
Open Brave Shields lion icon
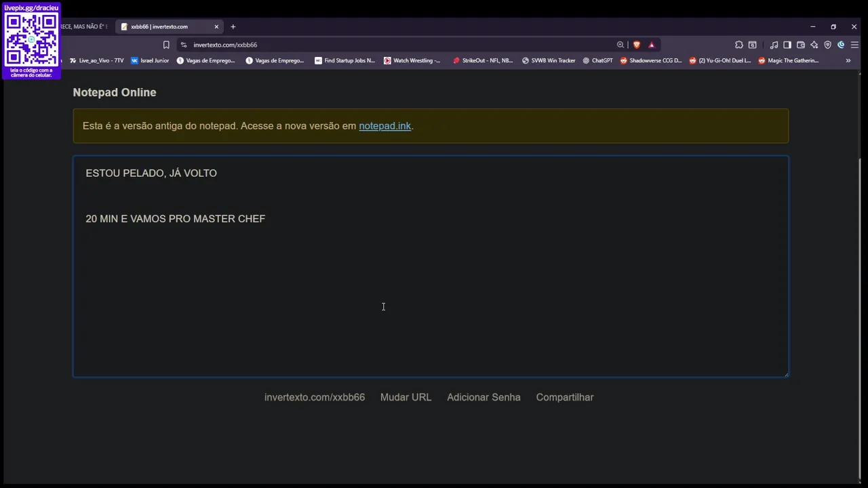pyautogui.click(x=636, y=45)
